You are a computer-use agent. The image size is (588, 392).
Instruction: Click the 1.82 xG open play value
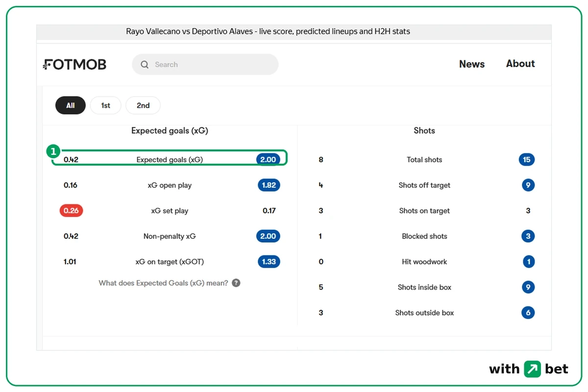[269, 185]
